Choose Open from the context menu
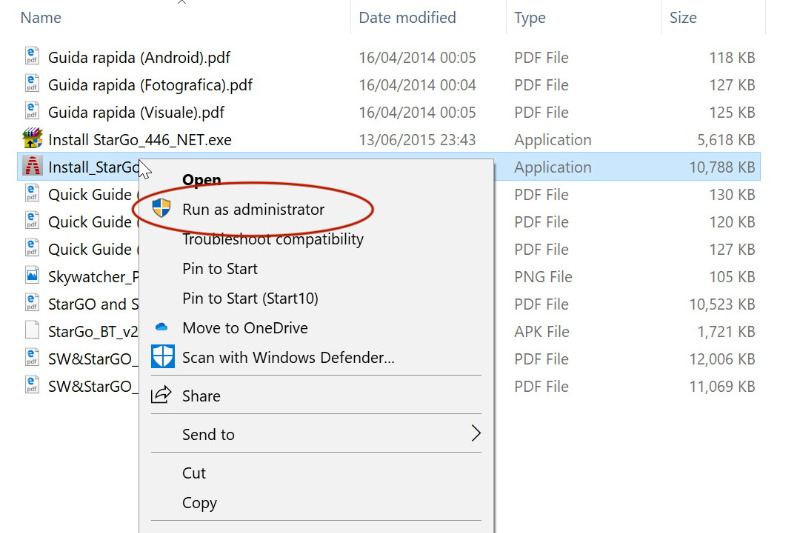This screenshot has width=800, height=533. [202, 180]
